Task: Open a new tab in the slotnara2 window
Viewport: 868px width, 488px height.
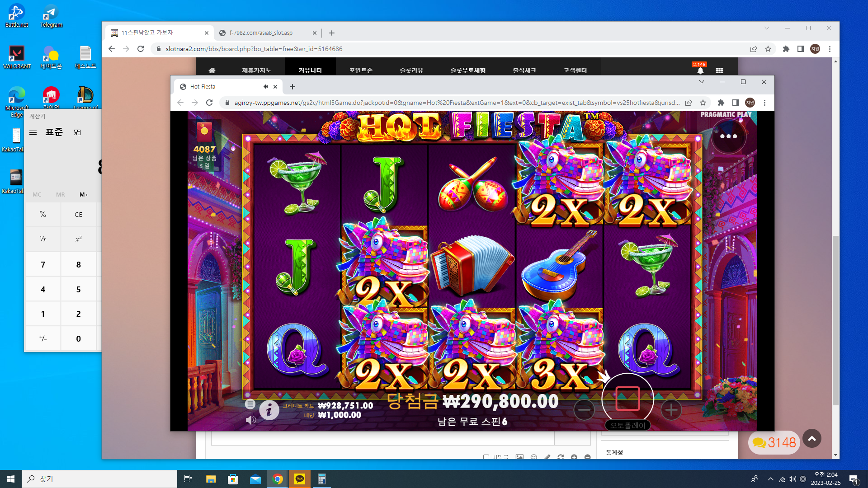Action: 332,33
